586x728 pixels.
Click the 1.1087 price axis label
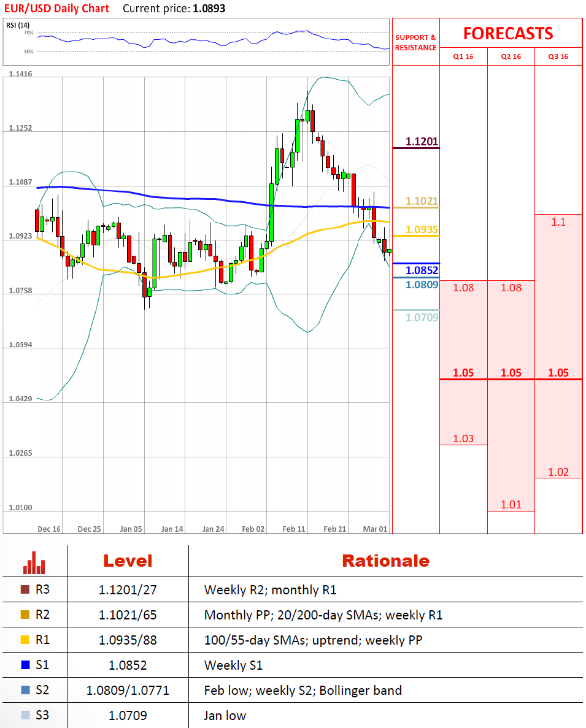(x=20, y=182)
